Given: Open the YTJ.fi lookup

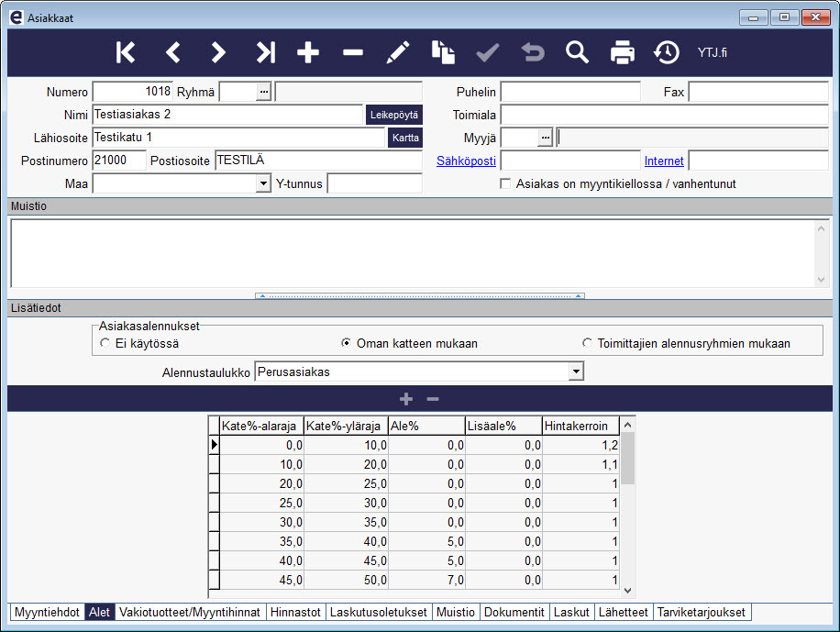Looking at the screenshot, I should coord(712,52).
